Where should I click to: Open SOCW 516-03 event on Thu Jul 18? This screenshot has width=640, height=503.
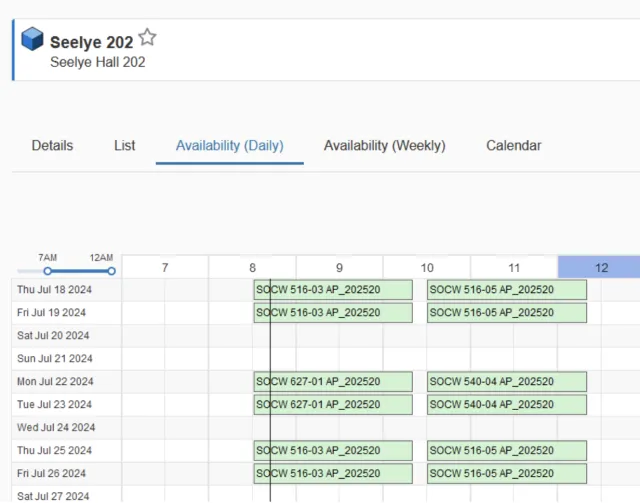[333, 290]
